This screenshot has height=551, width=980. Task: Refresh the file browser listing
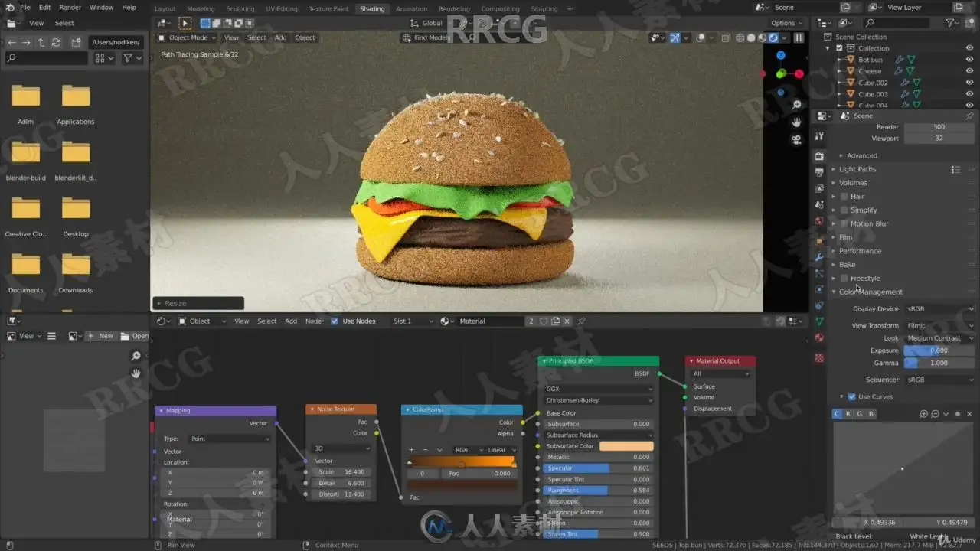tap(56, 42)
